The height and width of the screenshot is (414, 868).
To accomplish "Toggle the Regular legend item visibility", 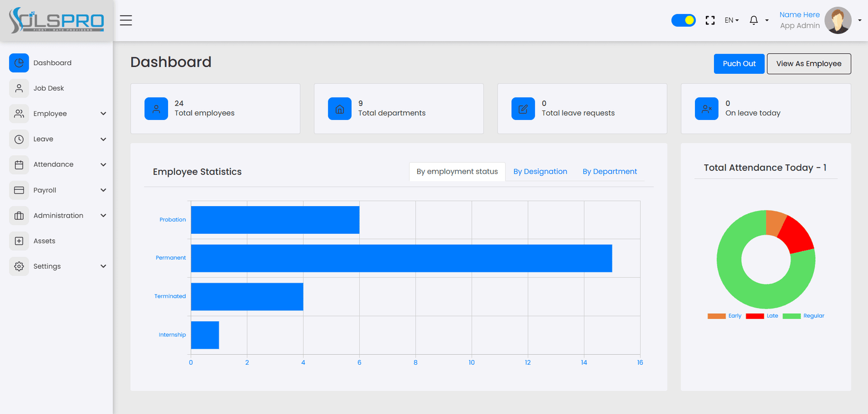I will [803, 316].
